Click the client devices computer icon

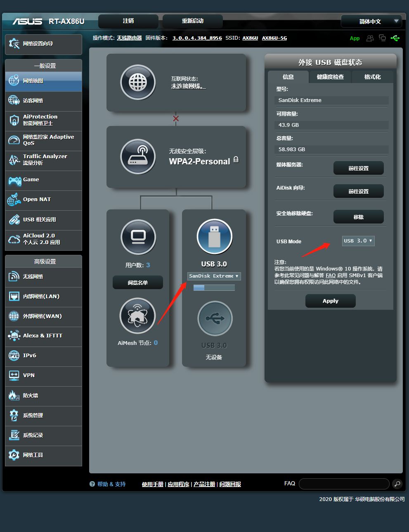click(138, 237)
